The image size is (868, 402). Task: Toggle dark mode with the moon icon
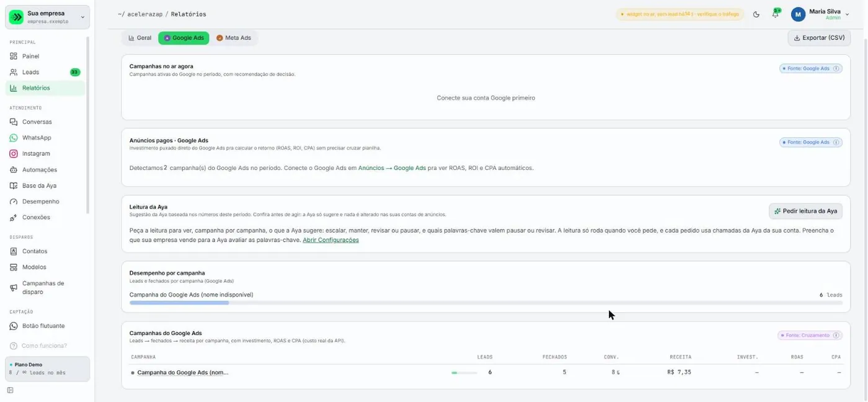point(756,14)
